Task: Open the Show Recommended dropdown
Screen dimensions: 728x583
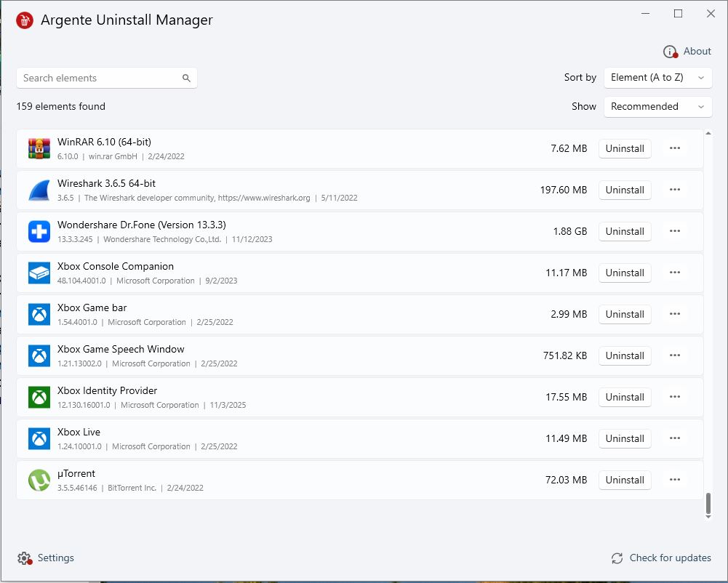Action: [657, 107]
